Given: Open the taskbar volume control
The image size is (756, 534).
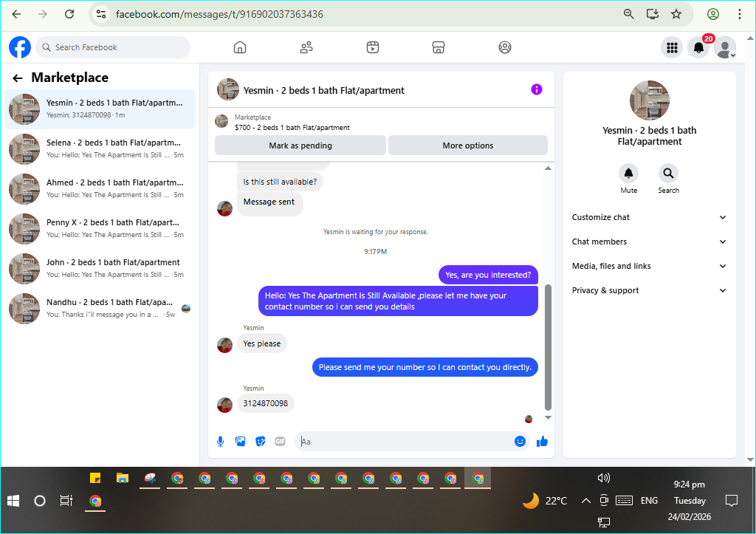Looking at the screenshot, I should click(604, 478).
